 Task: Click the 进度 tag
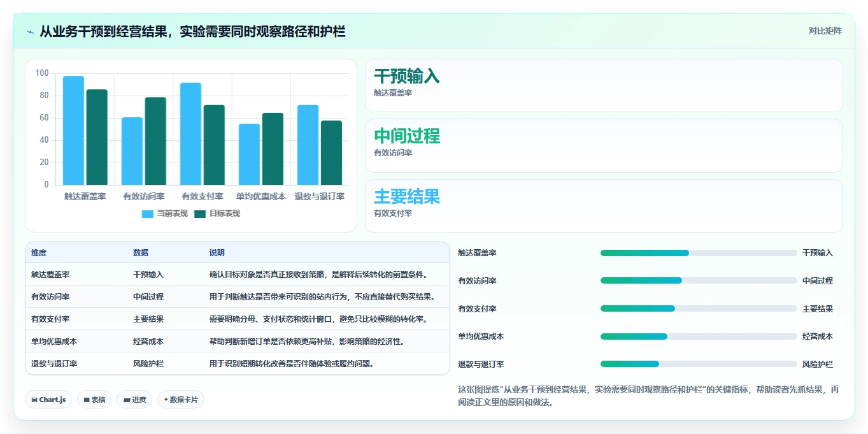coord(134,400)
